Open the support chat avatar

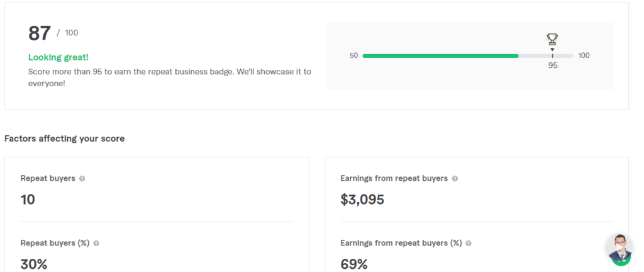[x=620, y=249]
